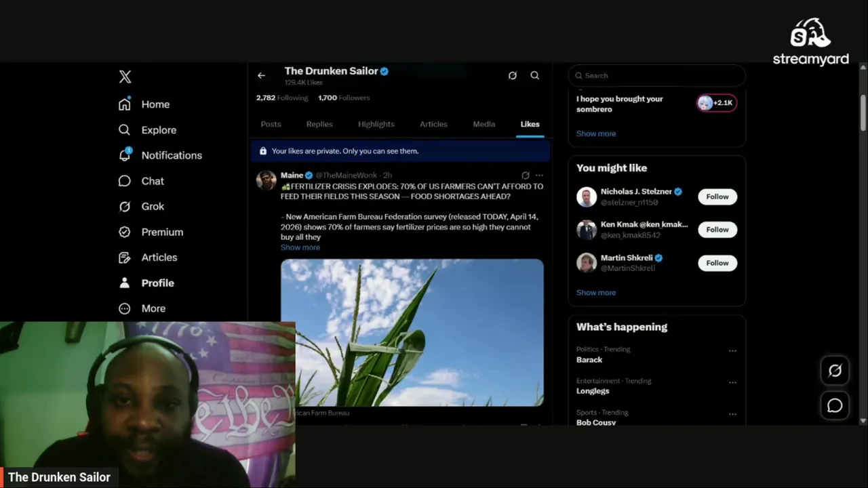Open more options for Bob Cousy trend
This screenshot has width=868, height=488.
coord(732,413)
